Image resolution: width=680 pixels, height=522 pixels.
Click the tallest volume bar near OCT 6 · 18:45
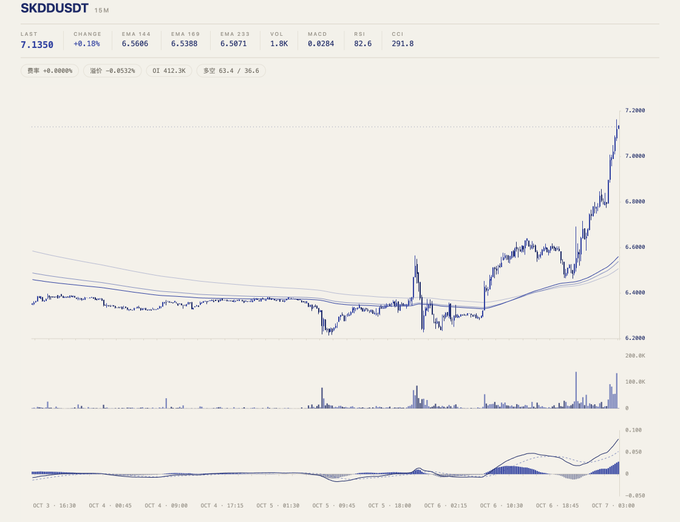click(576, 390)
